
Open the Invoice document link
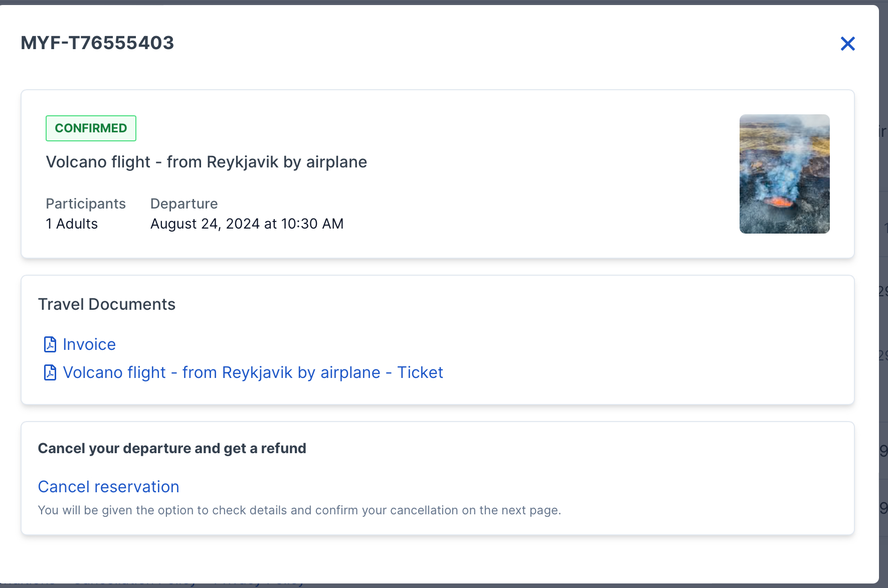point(89,344)
